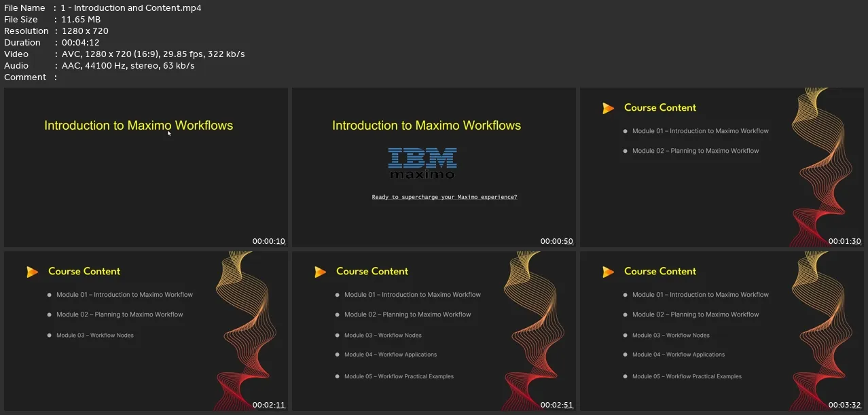Click the orange arrow icon in the 00:02:51 frame

[321, 272]
